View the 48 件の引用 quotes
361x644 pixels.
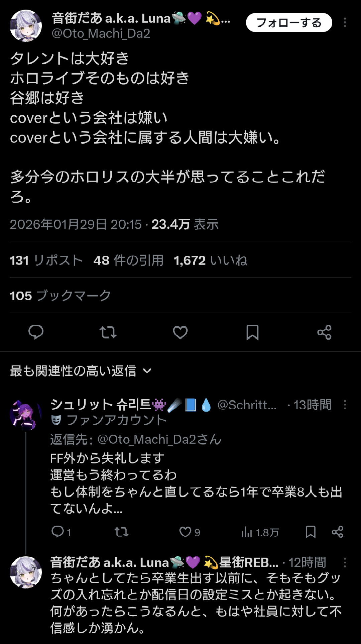(x=128, y=260)
